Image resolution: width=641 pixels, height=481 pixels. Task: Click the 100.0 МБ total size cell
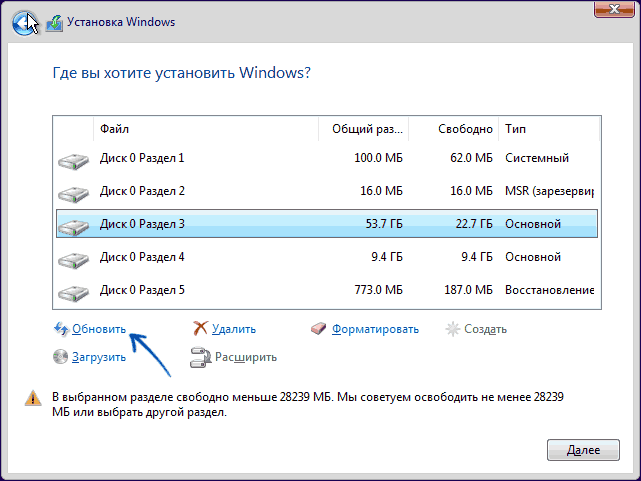pos(378,158)
